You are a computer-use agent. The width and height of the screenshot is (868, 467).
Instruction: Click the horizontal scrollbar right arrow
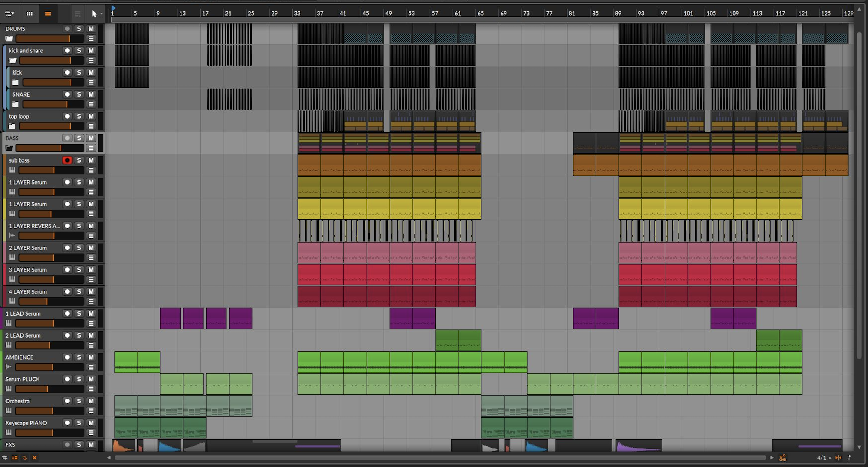click(772, 458)
